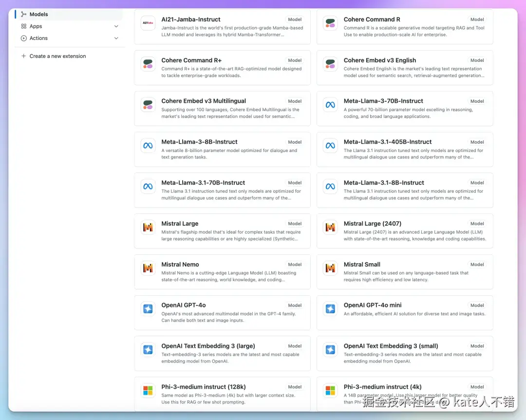The image size is (526, 420).
Task: Click Microsoft logo for Phi-3-medium instruct (4k)
Action: (330, 390)
